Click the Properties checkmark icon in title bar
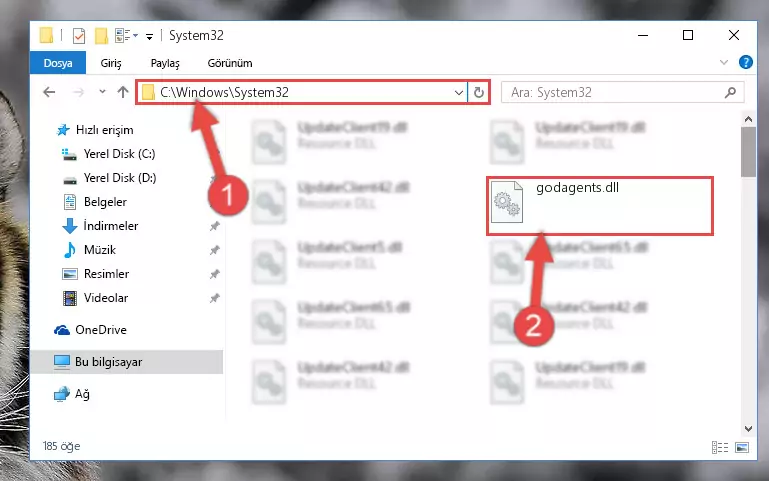The height and width of the screenshot is (481, 769). [x=78, y=36]
